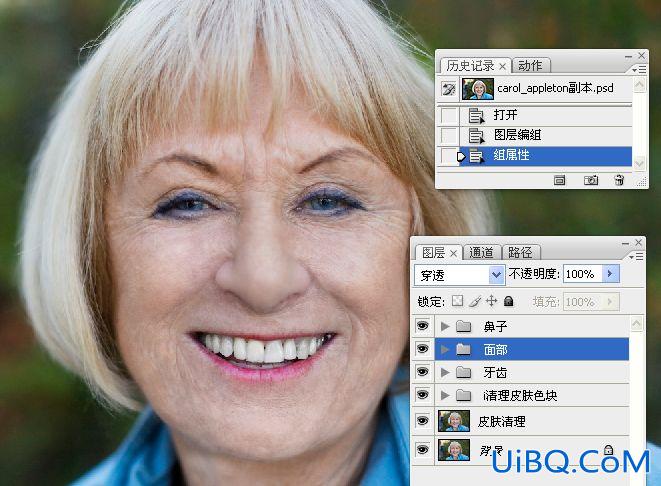Click the lock all padlock icon
The image size is (661, 486).
click(509, 301)
